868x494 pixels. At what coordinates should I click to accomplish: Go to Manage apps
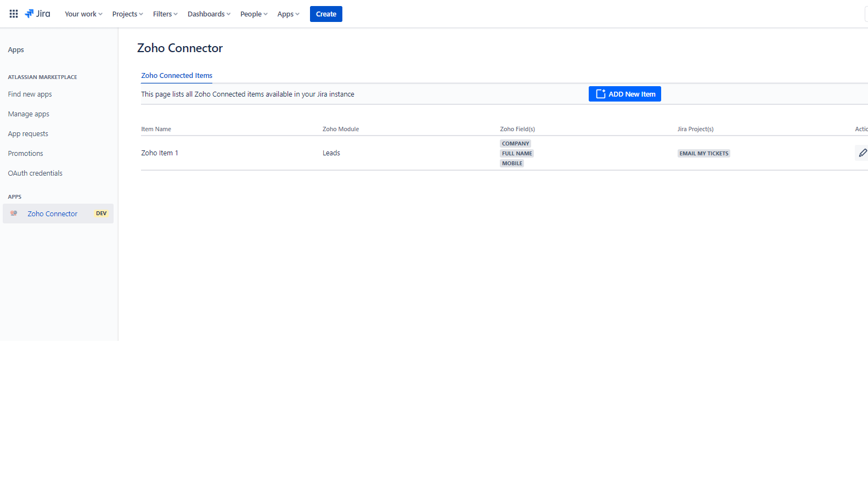coord(29,114)
